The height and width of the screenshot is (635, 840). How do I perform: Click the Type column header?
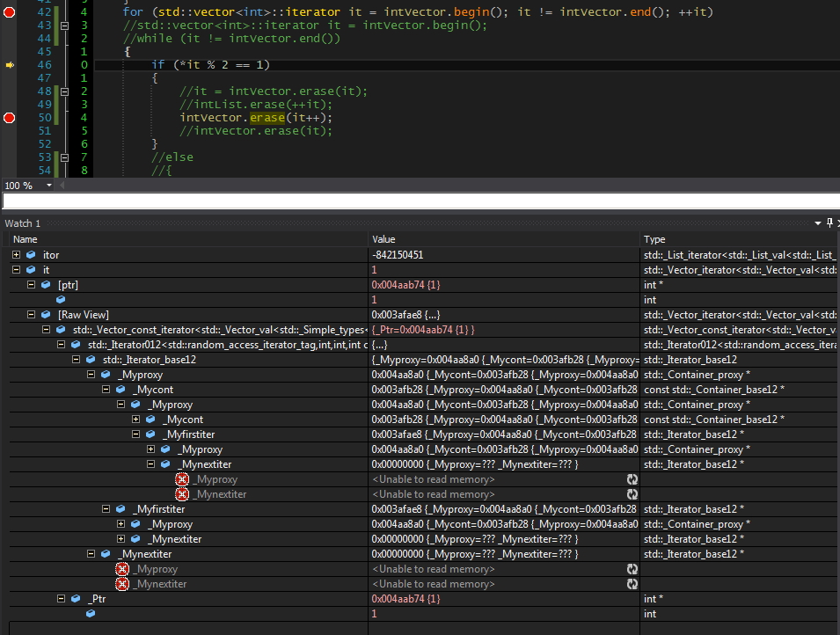point(740,239)
